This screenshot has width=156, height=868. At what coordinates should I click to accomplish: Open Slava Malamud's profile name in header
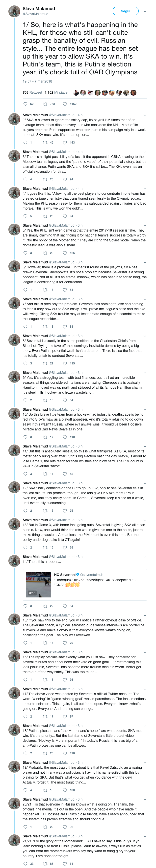click(38, 8)
